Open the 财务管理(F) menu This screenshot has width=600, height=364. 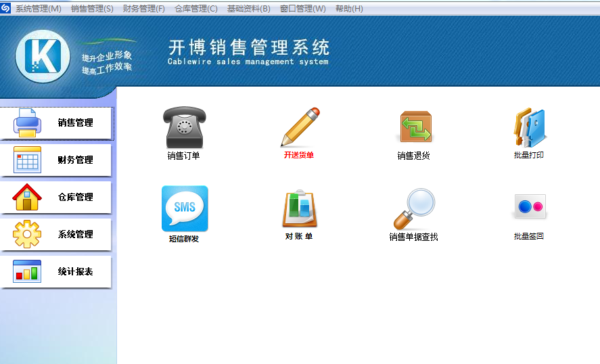144,8
